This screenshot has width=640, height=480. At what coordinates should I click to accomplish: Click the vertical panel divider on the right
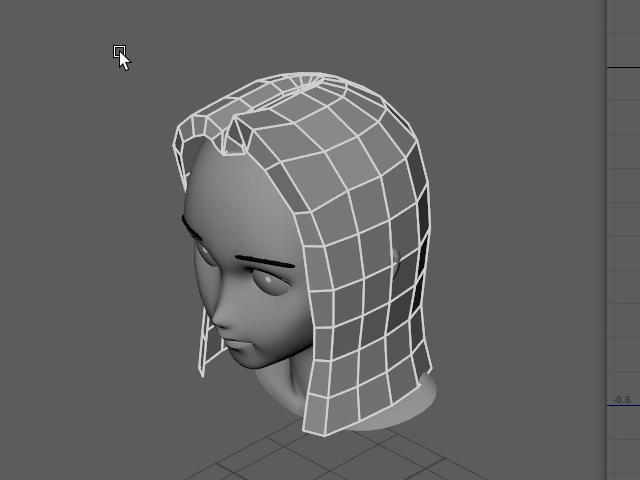click(x=606, y=240)
